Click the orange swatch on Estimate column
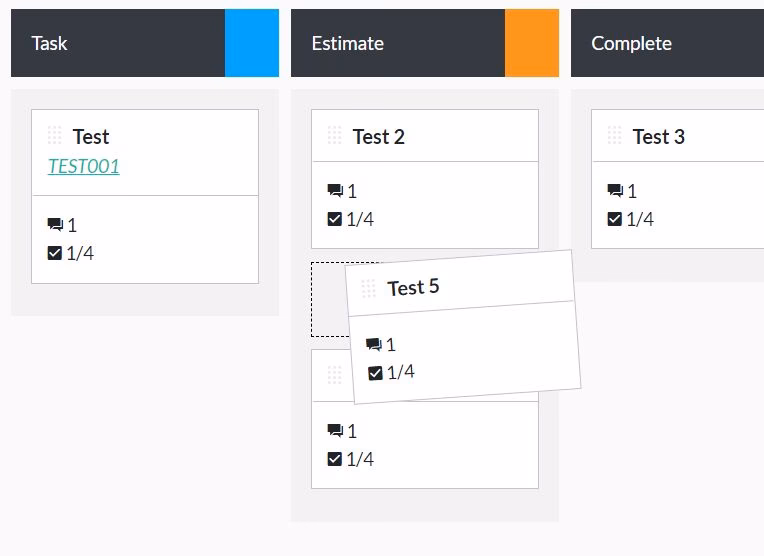 coord(532,43)
